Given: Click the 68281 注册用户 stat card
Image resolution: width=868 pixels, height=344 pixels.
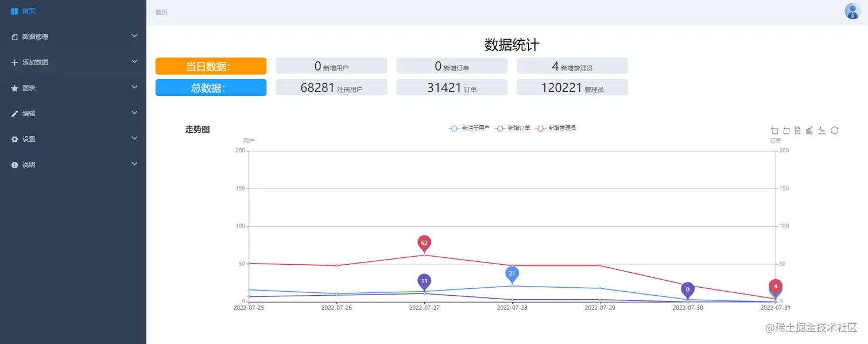Looking at the screenshot, I should [x=331, y=87].
